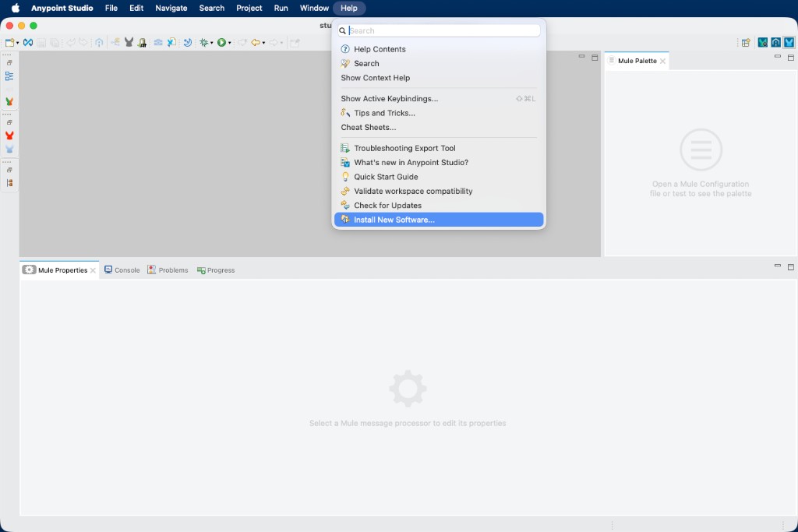Maximize the Mule Properties panel

pos(791,267)
